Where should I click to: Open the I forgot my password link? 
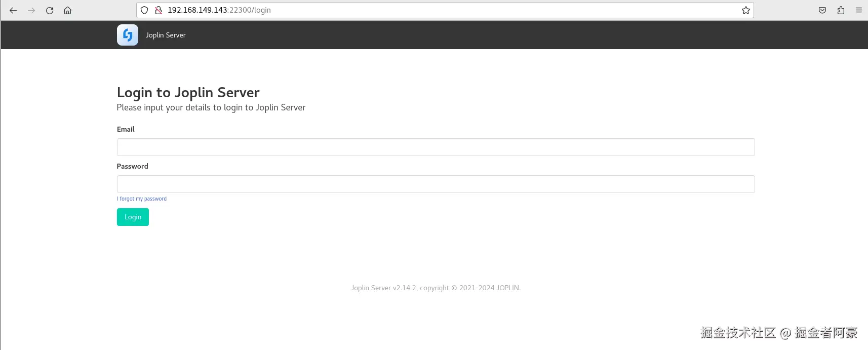(142, 199)
